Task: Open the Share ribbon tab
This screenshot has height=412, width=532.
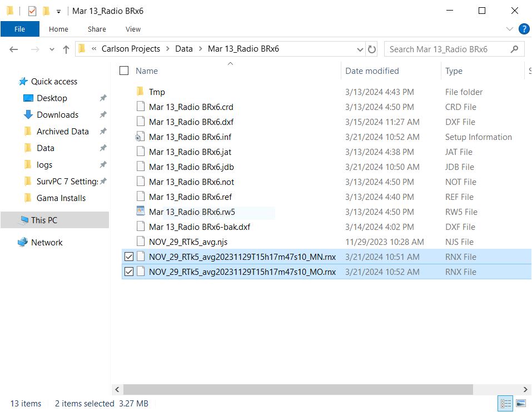Action: click(x=97, y=29)
